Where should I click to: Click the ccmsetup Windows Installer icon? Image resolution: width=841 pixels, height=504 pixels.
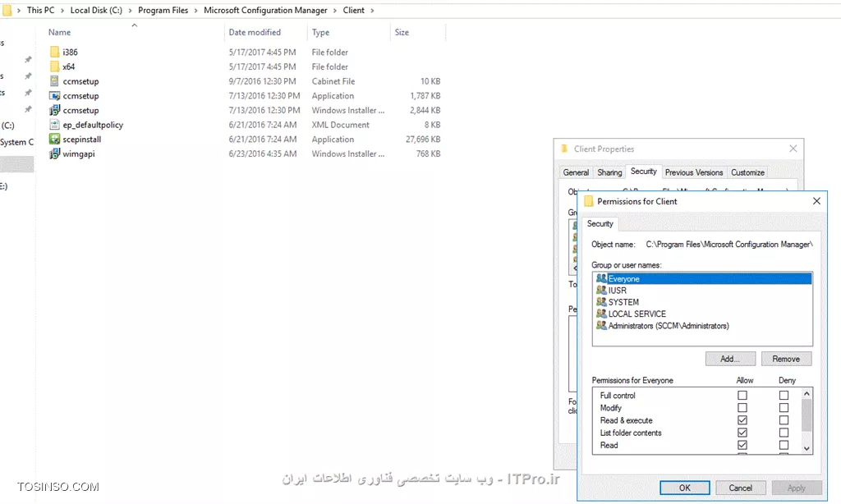54,110
